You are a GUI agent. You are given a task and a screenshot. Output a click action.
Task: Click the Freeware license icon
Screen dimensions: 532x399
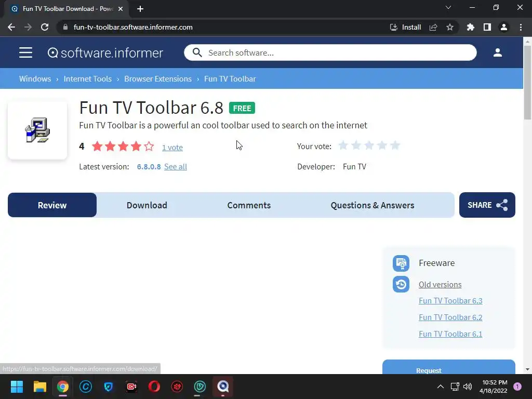(401, 263)
